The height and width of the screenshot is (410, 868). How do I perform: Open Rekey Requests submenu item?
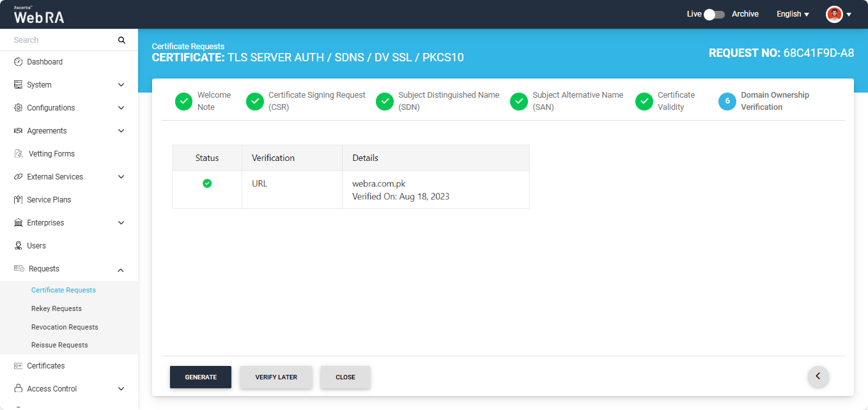(56, 308)
